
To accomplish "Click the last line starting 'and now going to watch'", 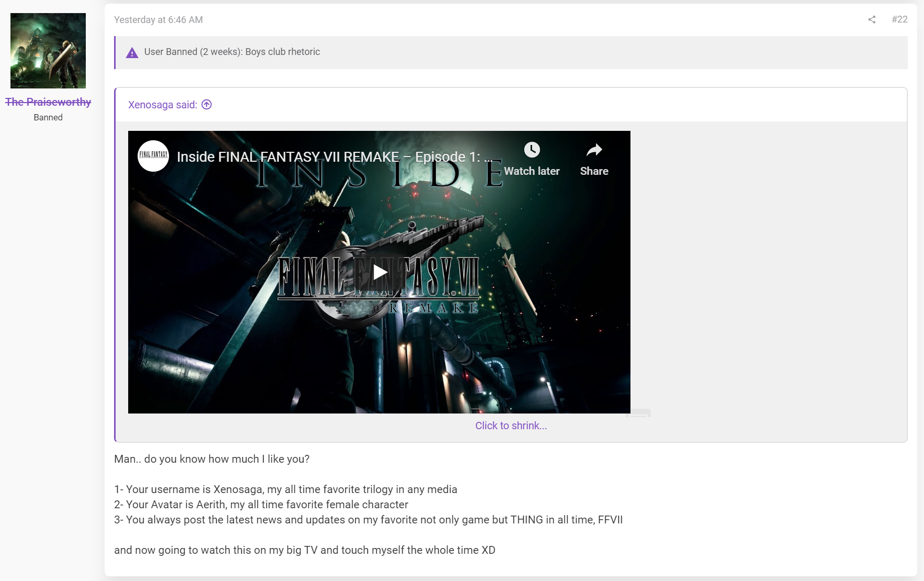I will [305, 550].
